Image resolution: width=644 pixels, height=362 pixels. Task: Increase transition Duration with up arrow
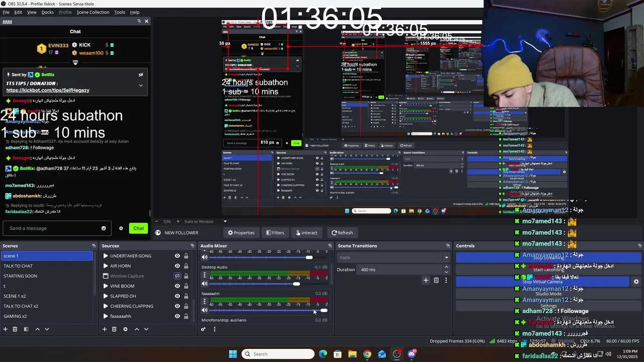pyautogui.click(x=446, y=267)
